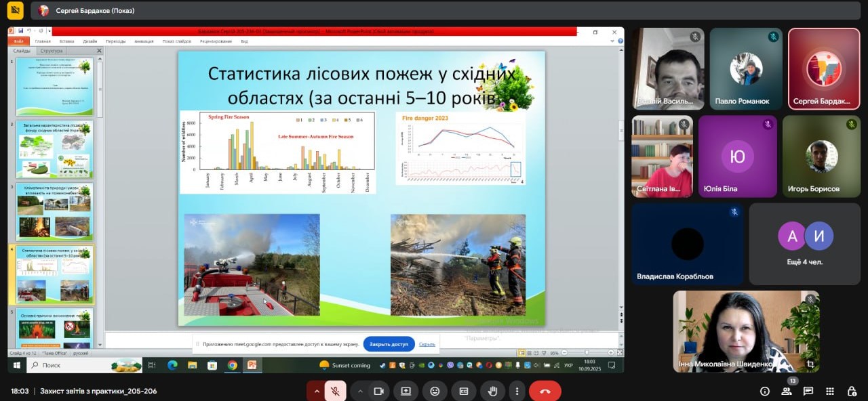Click Игорь Борисов participant tile
Screen dimensions: 868x401
click(821, 156)
